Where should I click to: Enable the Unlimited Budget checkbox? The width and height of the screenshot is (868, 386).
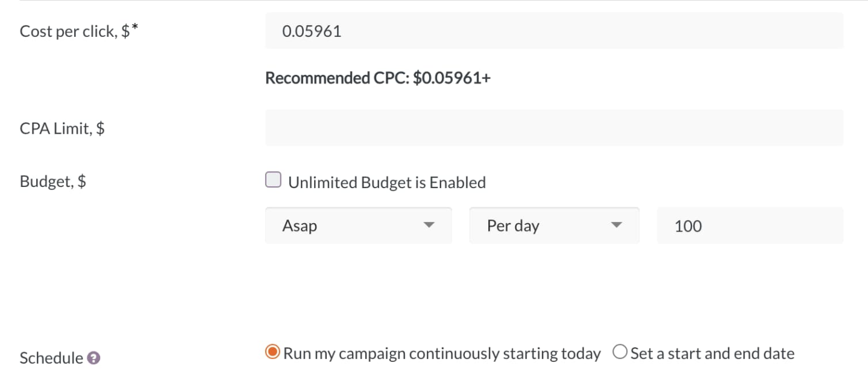pyautogui.click(x=274, y=180)
